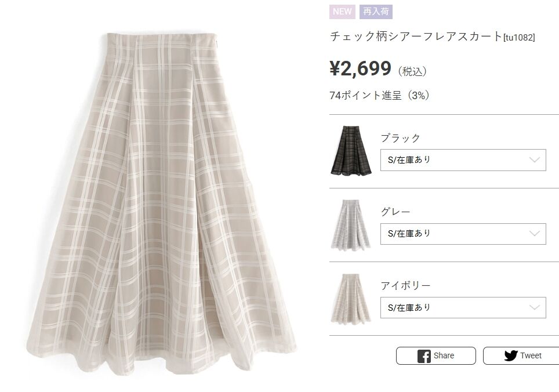Click the large ivory skirt product image

(161, 205)
